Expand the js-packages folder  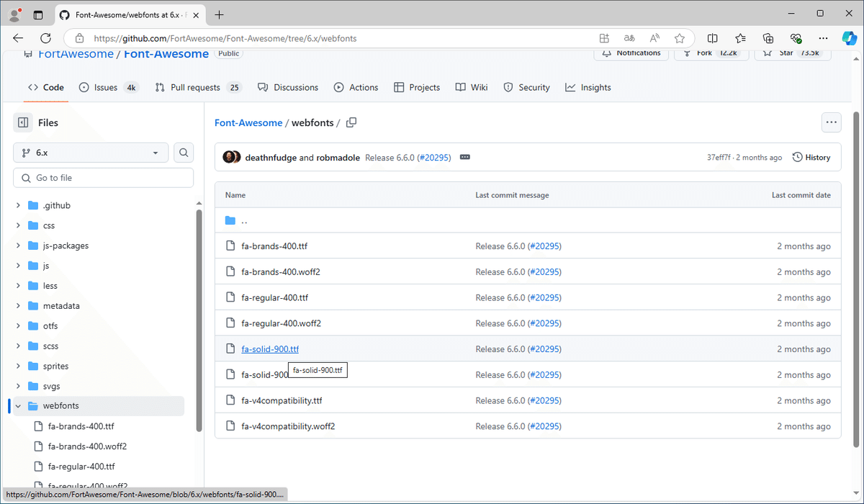pyautogui.click(x=18, y=246)
